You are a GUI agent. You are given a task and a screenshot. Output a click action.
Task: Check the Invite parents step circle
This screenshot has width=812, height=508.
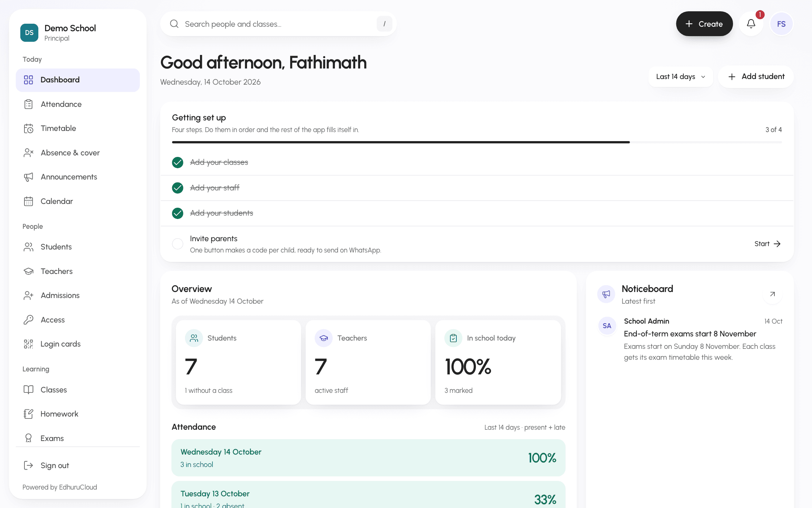[177, 244]
